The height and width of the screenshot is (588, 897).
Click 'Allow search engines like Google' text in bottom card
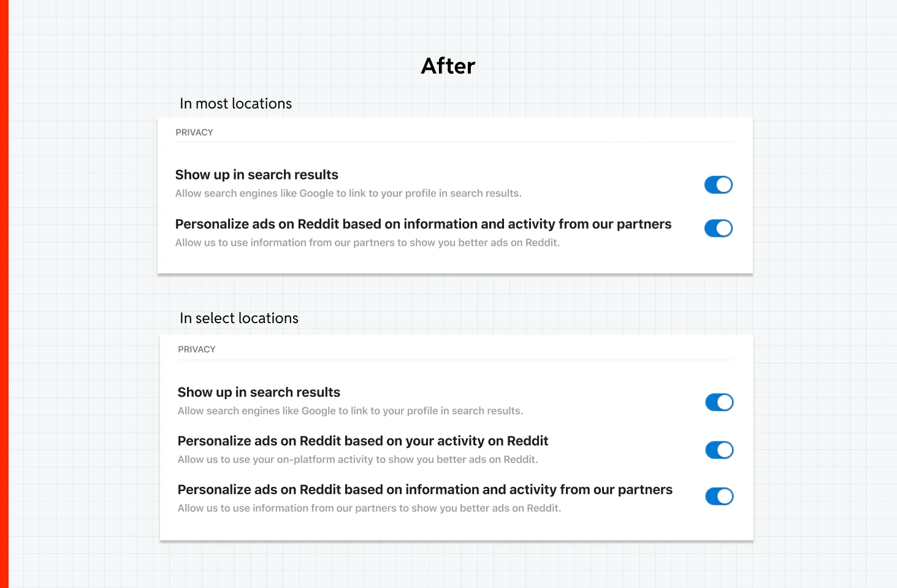(350, 411)
